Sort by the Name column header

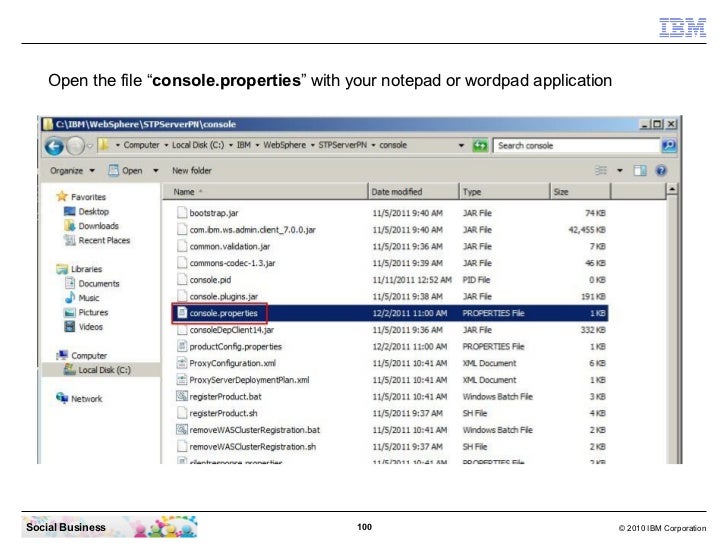coord(265,191)
